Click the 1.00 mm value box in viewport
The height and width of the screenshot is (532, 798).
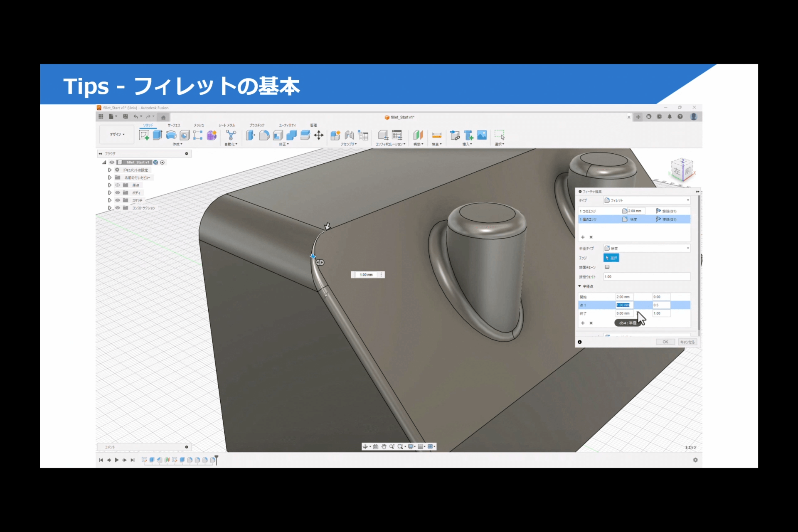click(x=367, y=275)
